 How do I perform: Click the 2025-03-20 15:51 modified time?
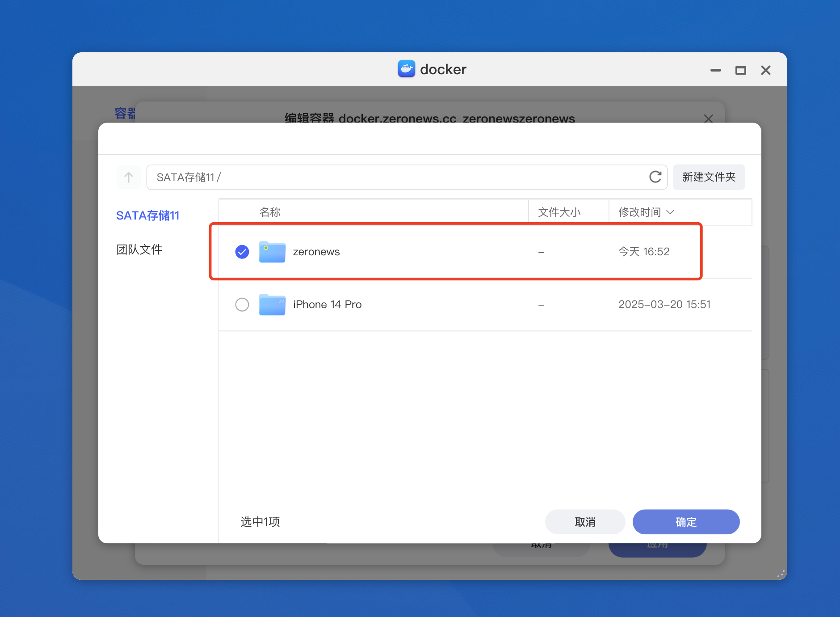[664, 304]
